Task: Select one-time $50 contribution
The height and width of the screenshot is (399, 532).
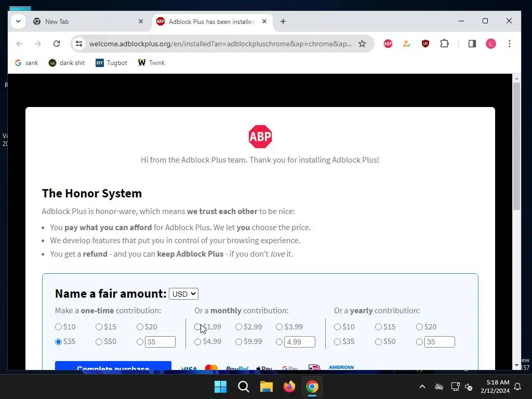Action: point(99,342)
